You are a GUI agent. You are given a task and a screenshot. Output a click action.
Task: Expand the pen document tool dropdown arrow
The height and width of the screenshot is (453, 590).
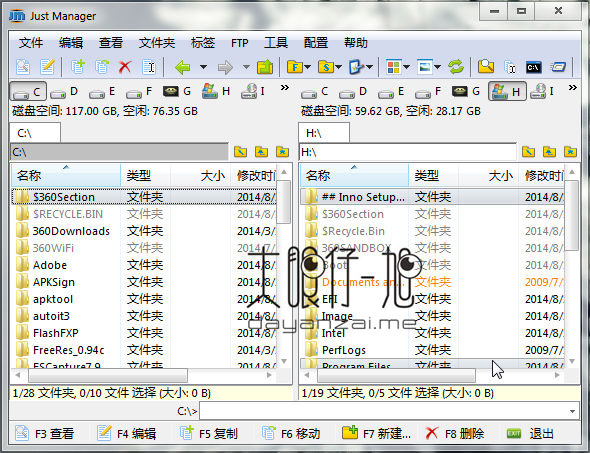pyautogui.click(x=370, y=67)
